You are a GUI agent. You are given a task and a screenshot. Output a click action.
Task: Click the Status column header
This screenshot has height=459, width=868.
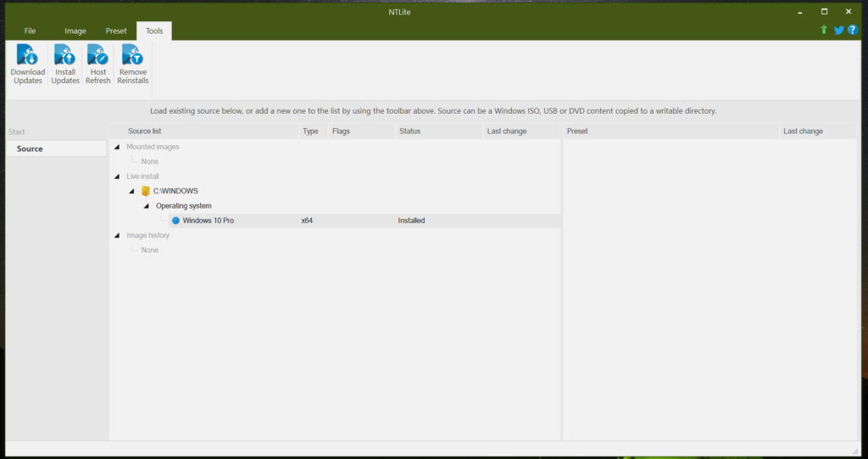point(440,132)
